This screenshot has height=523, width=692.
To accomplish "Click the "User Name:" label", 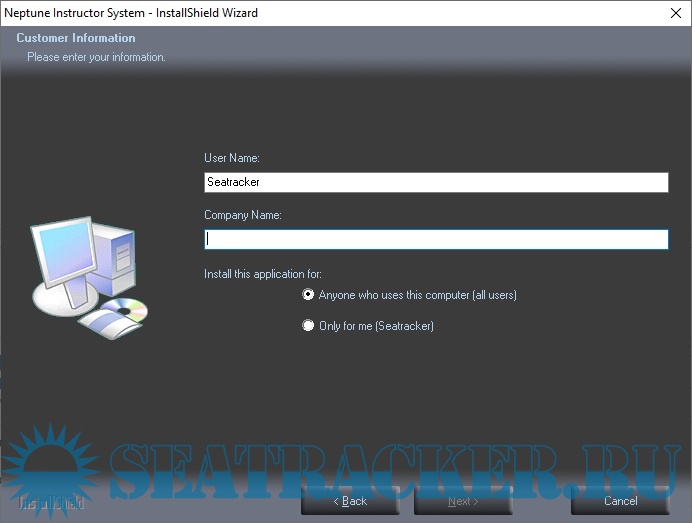I will pyautogui.click(x=232, y=158).
